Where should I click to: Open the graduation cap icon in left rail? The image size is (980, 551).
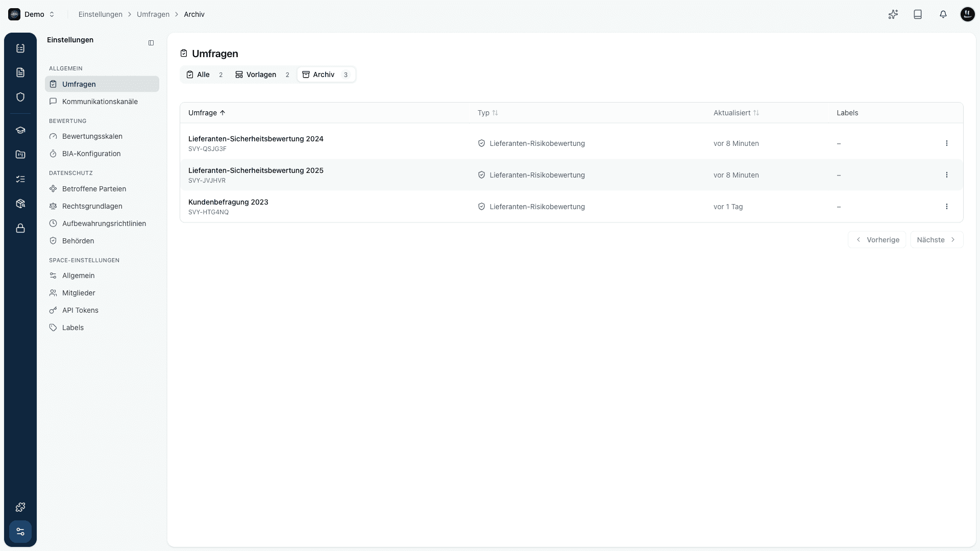click(x=20, y=130)
